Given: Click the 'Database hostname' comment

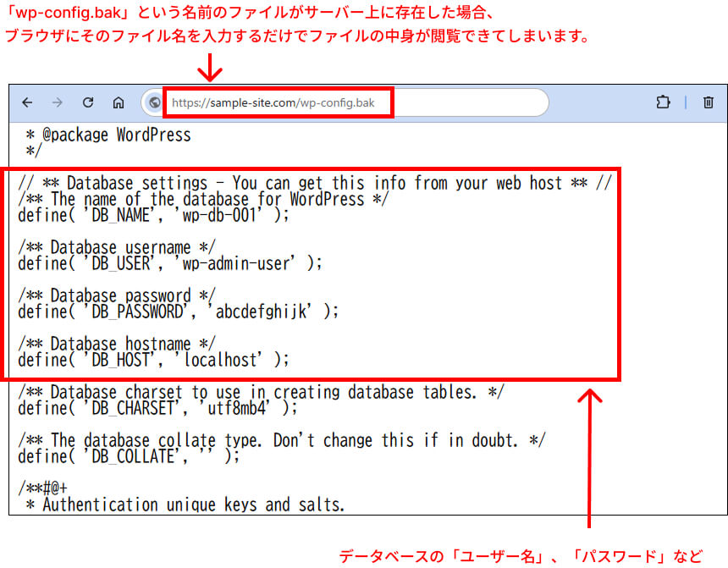Looking at the screenshot, I should [x=117, y=345].
